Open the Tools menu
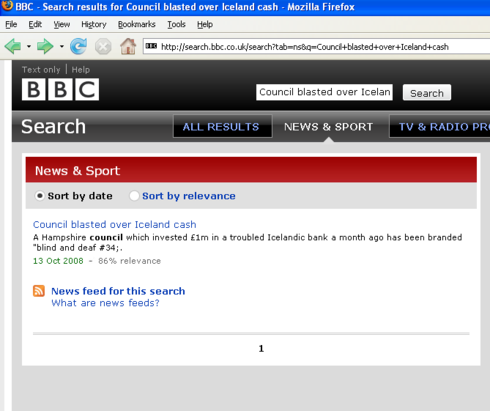The width and height of the screenshot is (490, 411). (176, 24)
